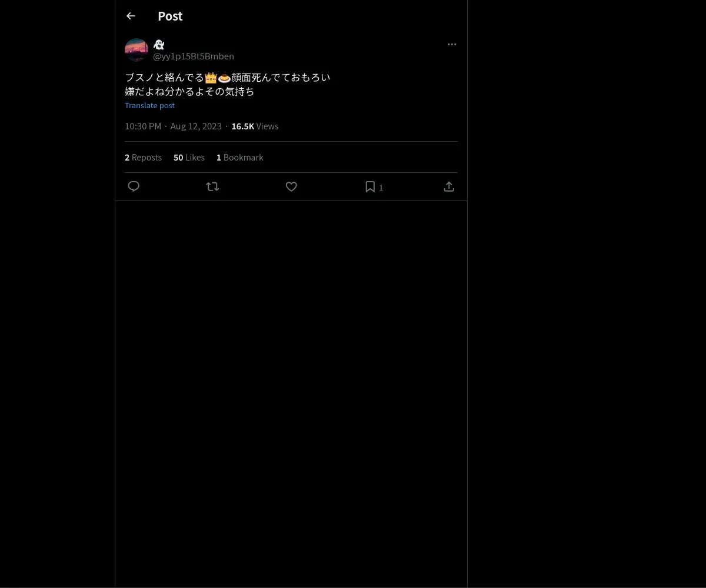Open the author's profile picture
The image size is (706, 588).
coord(136,50)
